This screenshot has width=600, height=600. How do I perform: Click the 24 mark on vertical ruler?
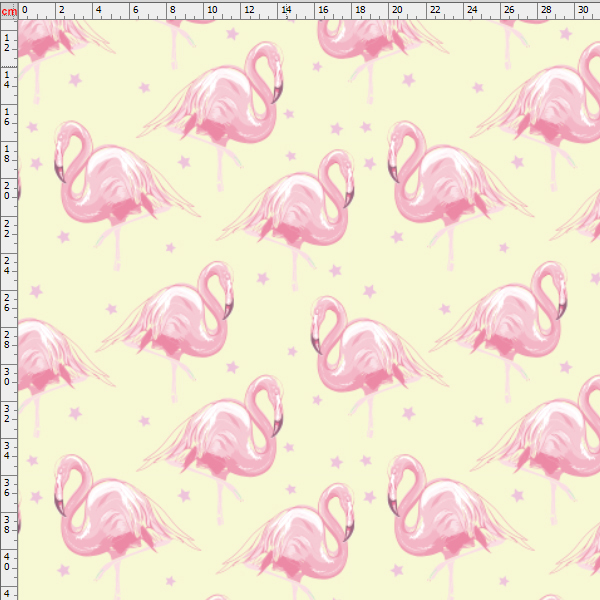pos(7,266)
